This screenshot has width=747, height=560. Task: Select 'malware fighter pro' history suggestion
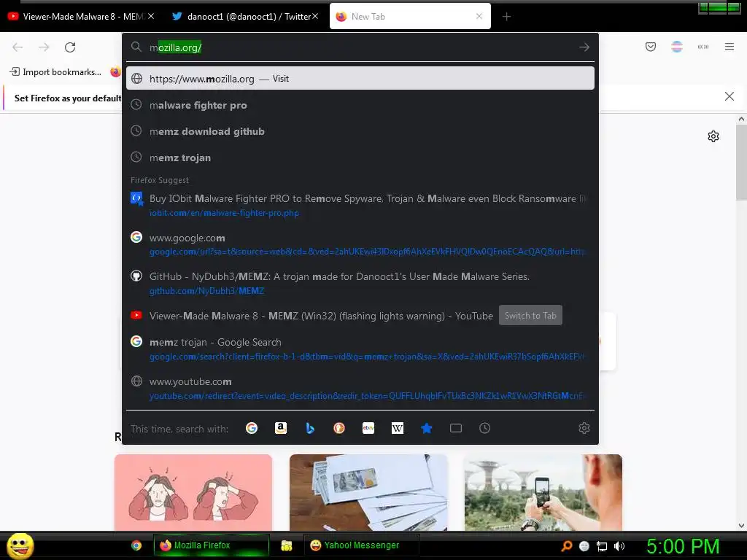360,105
